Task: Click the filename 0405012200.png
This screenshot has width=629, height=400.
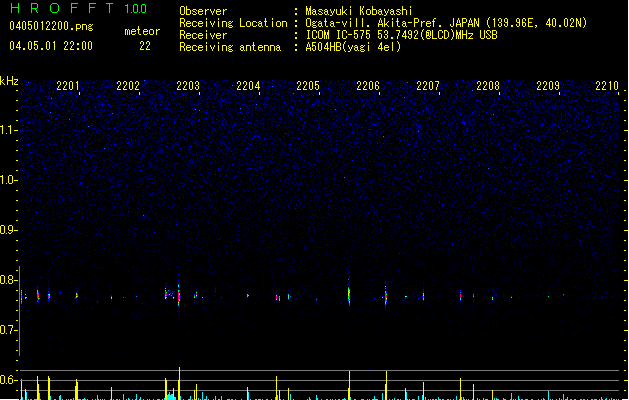Action: [51, 26]
